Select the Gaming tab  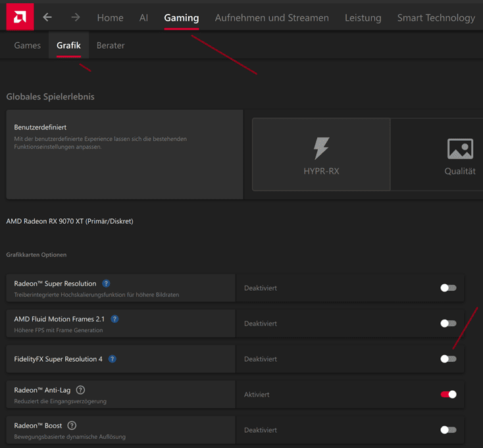click(x=182, y=18)
